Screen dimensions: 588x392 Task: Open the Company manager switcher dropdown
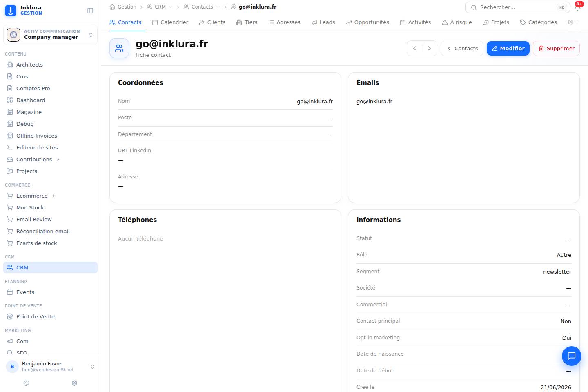click(50, 35)
